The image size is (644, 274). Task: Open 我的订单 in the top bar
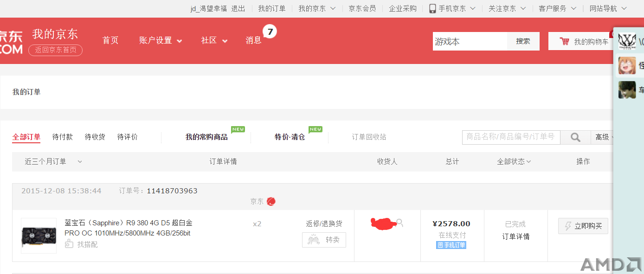tap(272, 8)
